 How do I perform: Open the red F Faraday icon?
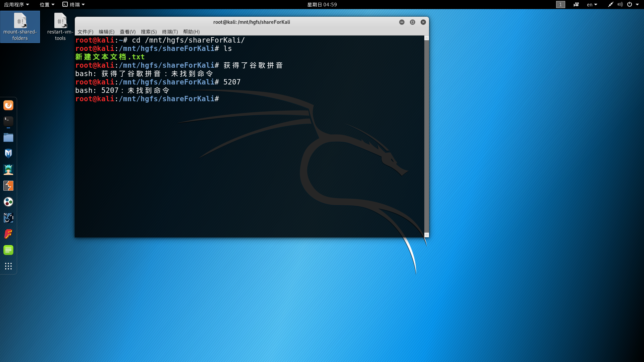[8, 234]
